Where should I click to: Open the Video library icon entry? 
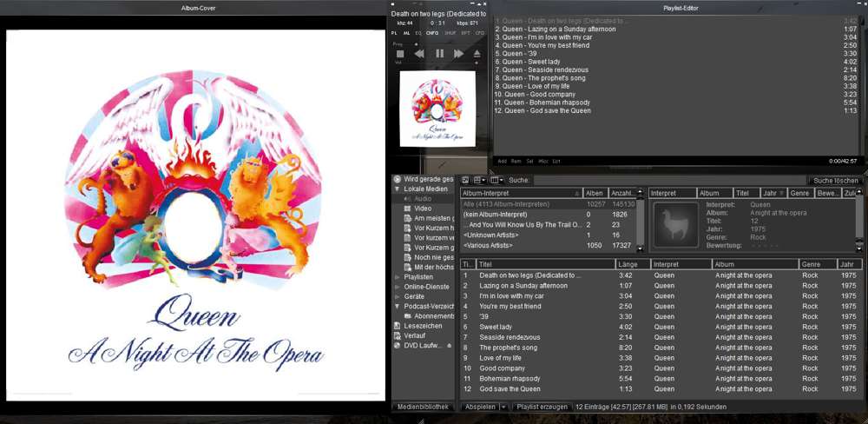(406, 209)
